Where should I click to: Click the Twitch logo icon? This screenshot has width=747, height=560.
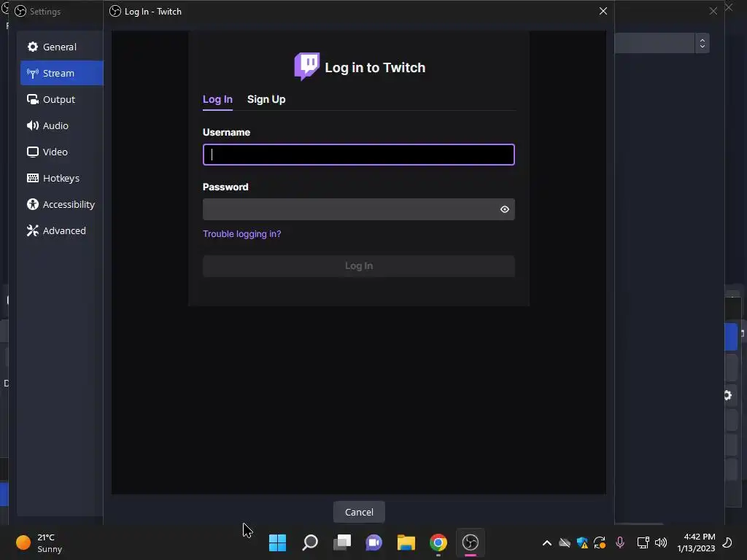[307, 66]
